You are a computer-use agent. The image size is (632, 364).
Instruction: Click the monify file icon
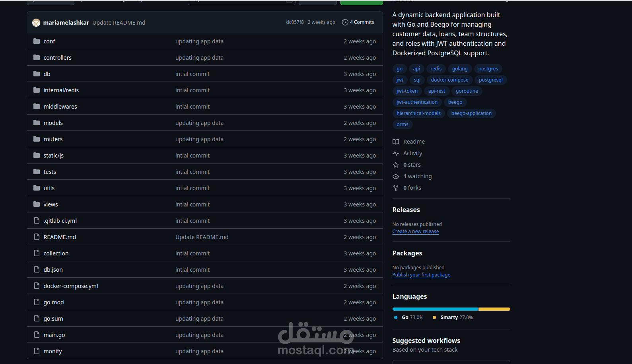click(x=37, y=351)
